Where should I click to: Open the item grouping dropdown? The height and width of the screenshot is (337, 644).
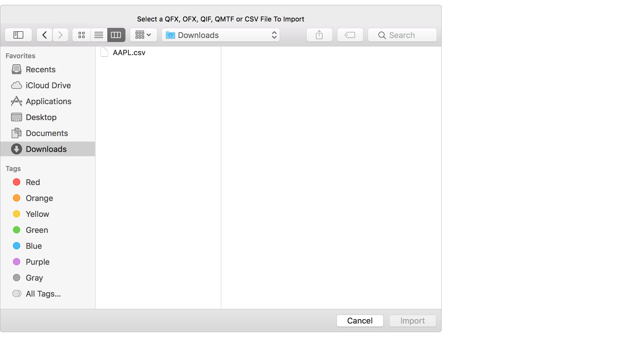pos(143,35)
